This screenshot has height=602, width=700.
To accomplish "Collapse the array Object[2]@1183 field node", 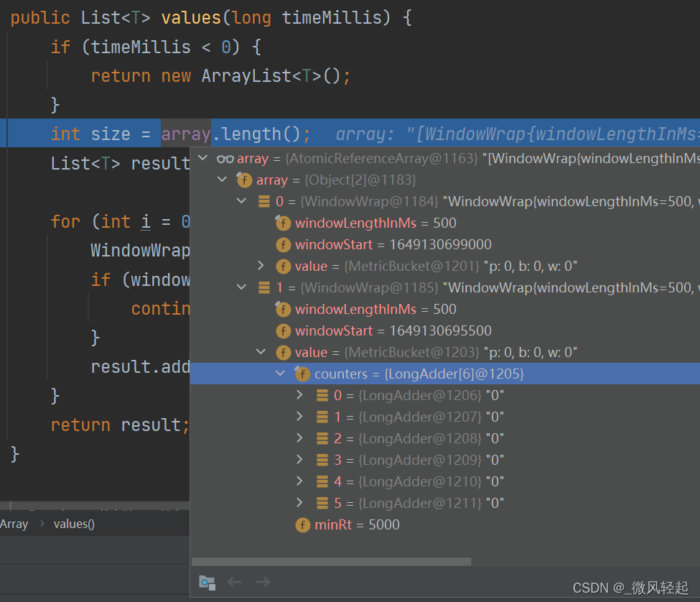I will point(222,180).
